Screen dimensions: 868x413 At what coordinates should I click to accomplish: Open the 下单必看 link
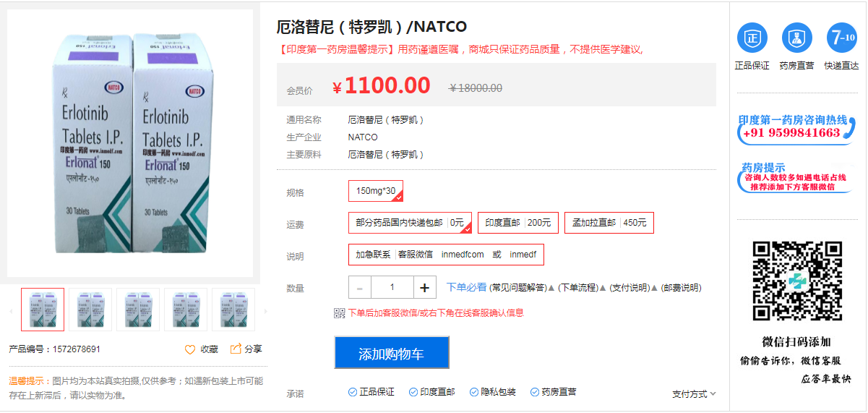pyautogui.click(x=466, y=288)
